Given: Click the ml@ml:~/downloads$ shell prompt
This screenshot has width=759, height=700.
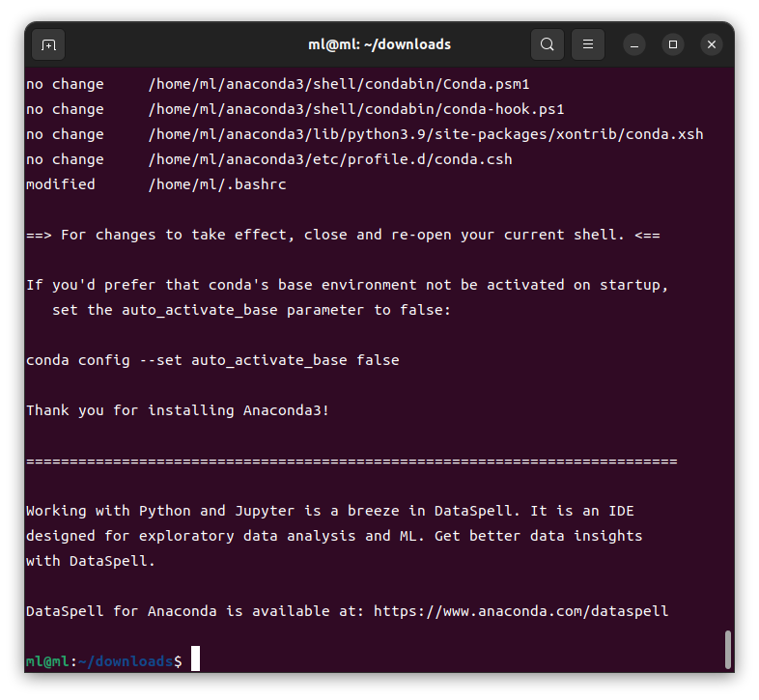Looking at the screenshot, I should click(104, 661).
